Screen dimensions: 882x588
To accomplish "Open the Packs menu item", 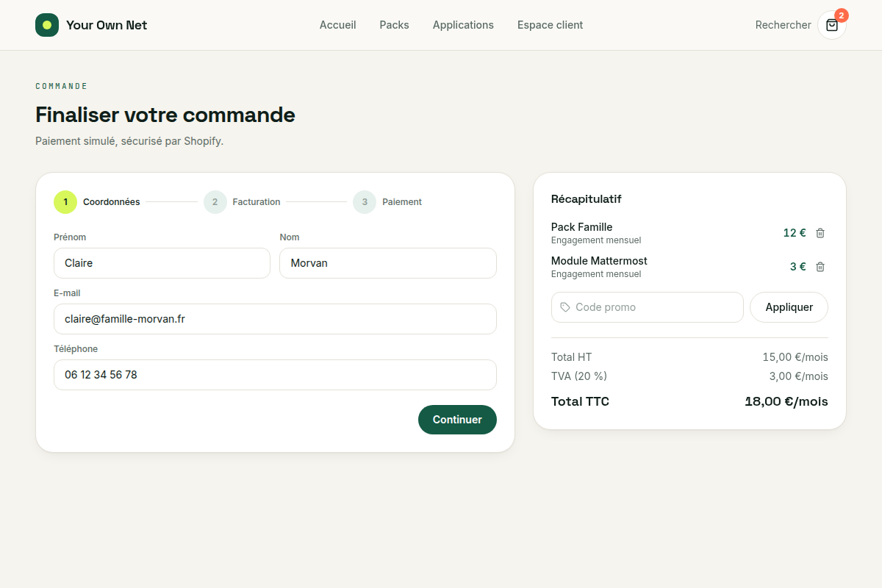I will point(394,25).
